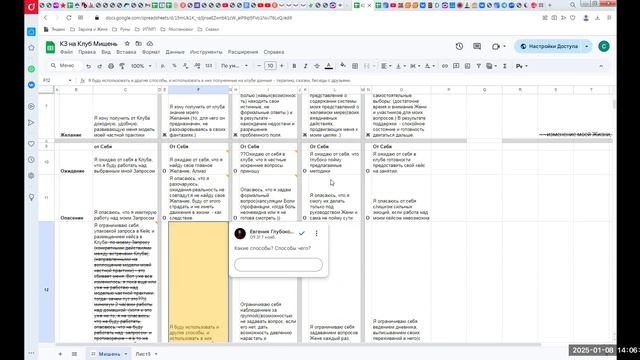
Task: Open the share access dropdown arrow
Action: 587,47
